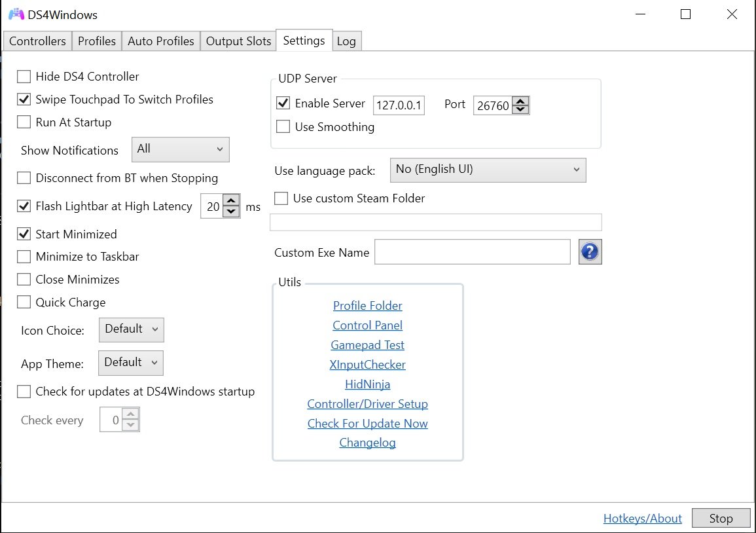Screen dimensions: 756x533
Task: Go to the Auto Profiles tab
Action: [x=161, y=41]
